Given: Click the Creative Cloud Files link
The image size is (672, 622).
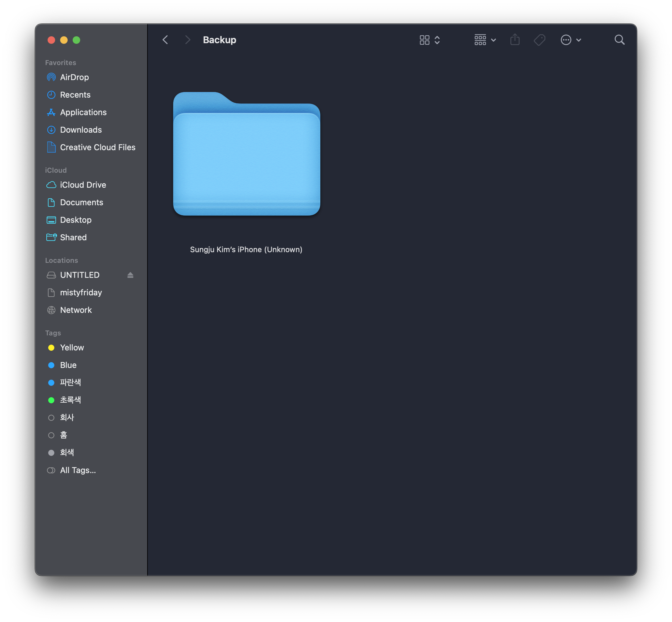Looking at the screenshot, I should pyautogui.click(x=98, y=147).
